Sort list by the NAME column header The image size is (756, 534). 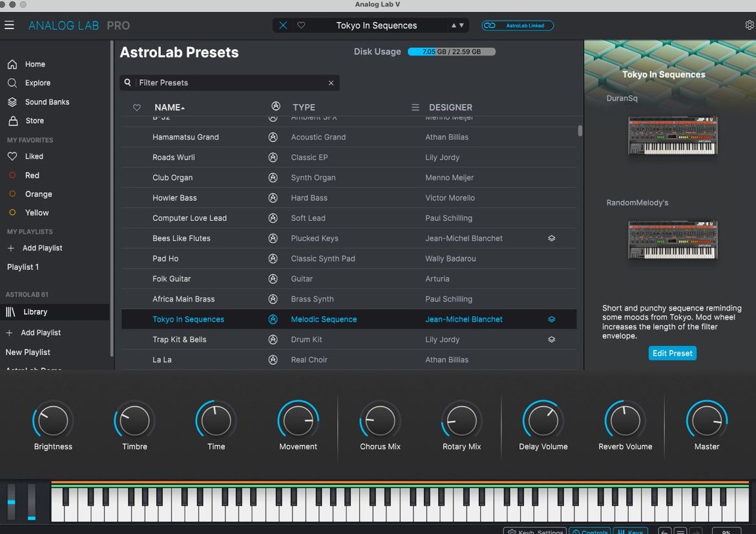click(x=169, y=107)
